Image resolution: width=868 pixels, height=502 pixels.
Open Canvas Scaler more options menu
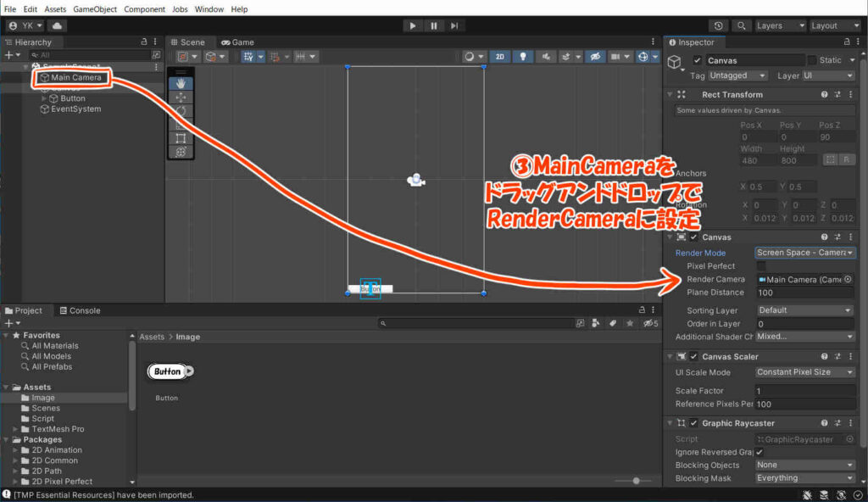tap(851, 356)
